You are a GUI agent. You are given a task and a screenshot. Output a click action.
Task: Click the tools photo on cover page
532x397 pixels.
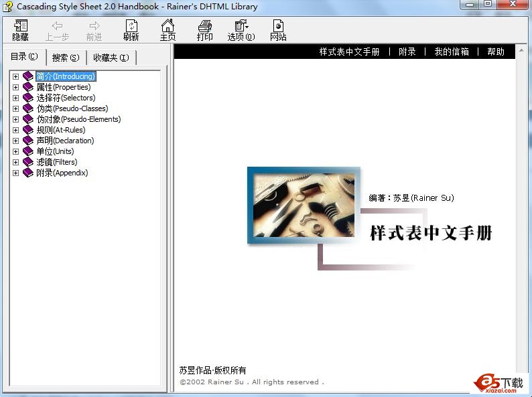[304, 205]
